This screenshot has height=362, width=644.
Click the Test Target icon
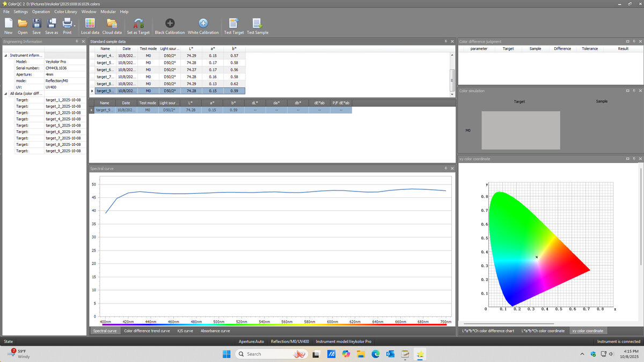(233, 24)
